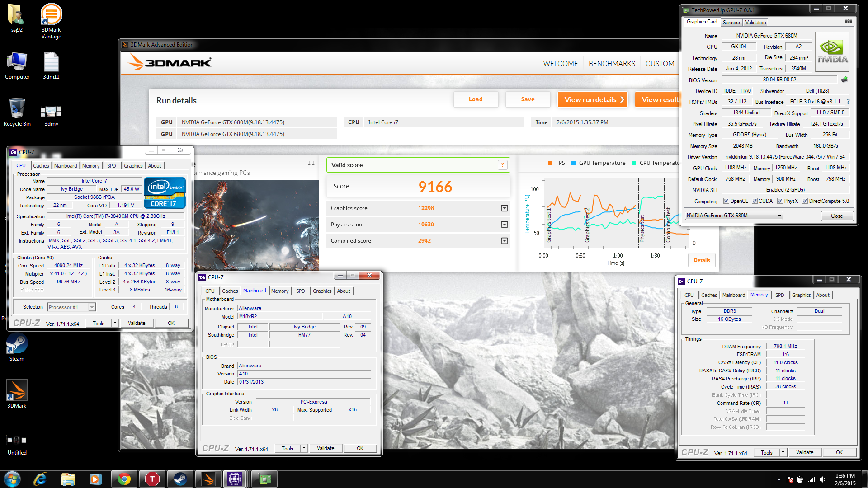Click the GPU-Z screenshot camera icon
Screen dimensions: 868x488
click(849, 21)
